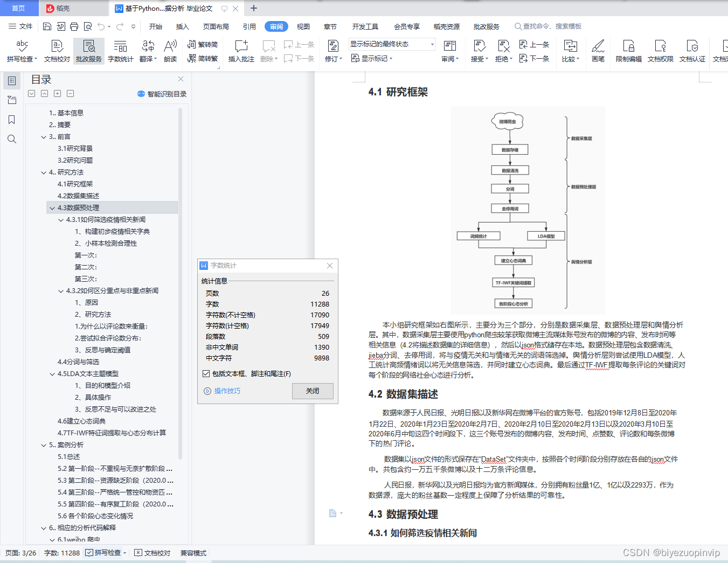Go to previous revision 上一条 beside 拒绝
The width and height of the screenshot is (728, 563).
(x=534, y=45)
